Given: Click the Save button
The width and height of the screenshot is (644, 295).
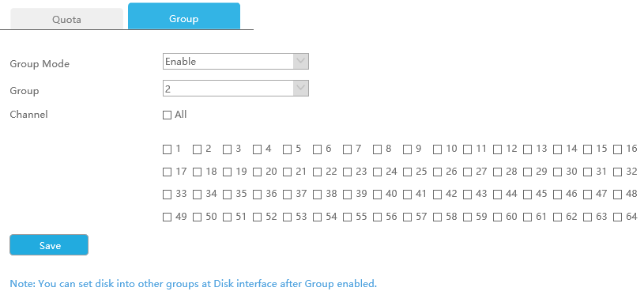Looking at the screenshot, I should coord(49,245).
